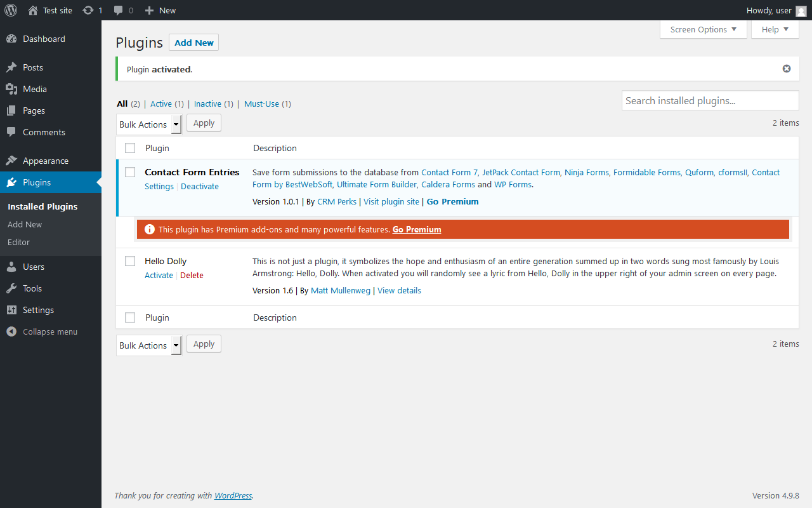Image resolution: width=812 pixels, height=508 pixels.
Task: Click the New plus icon in admin bar
Action: (149, 10)
